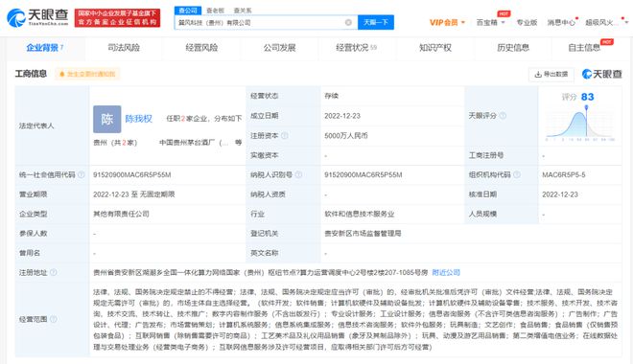Select the 查老板 search tab
Screen dimensions: 633x364
pyautogui.click(x=215, y=11)
